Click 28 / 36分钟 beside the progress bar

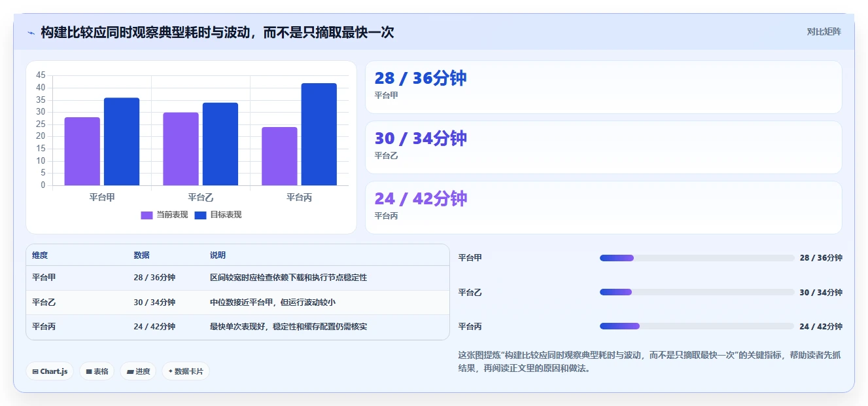click(x=821, y=258)
